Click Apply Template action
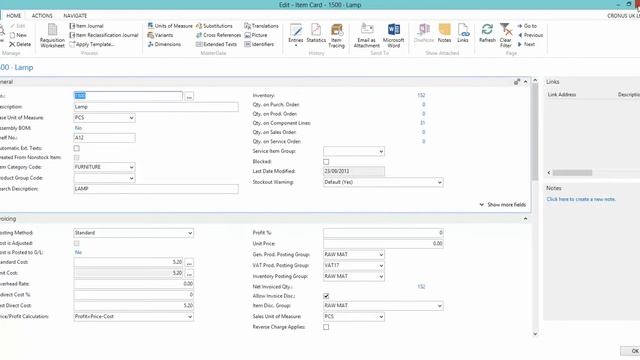This screenshot has height=360, width=640. click(x=92, y=44)
